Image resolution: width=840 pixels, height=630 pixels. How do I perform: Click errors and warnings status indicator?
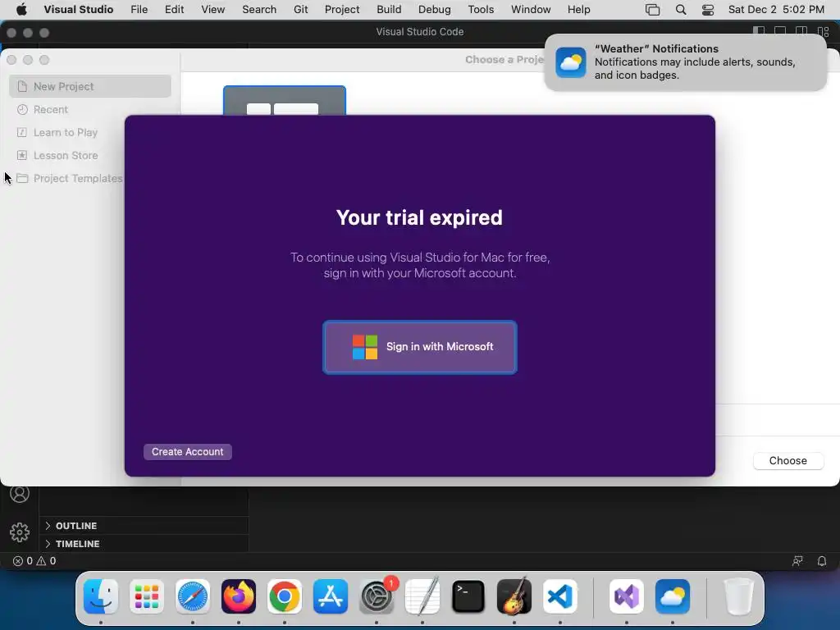[34, 561]
